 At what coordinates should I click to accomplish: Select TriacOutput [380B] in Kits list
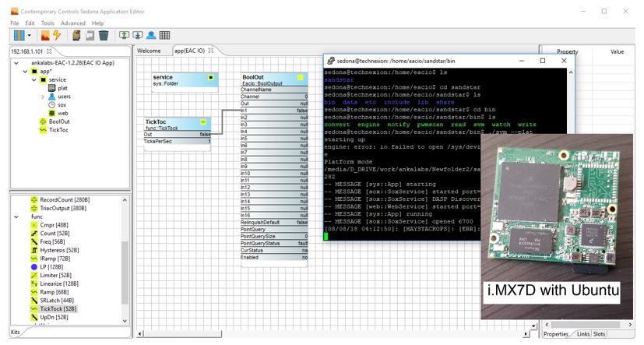pos(63,208)
